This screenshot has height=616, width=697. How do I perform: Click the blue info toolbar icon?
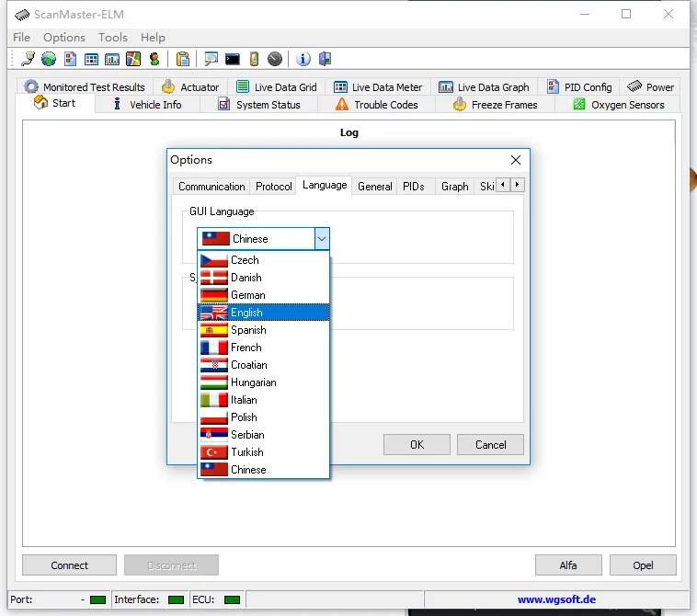(x=303, y=59)
